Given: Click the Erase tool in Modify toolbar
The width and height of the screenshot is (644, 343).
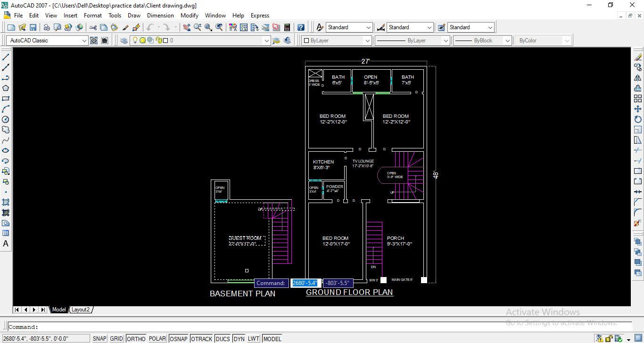Looking at the screenshot, I should click(x=638, y=57).
